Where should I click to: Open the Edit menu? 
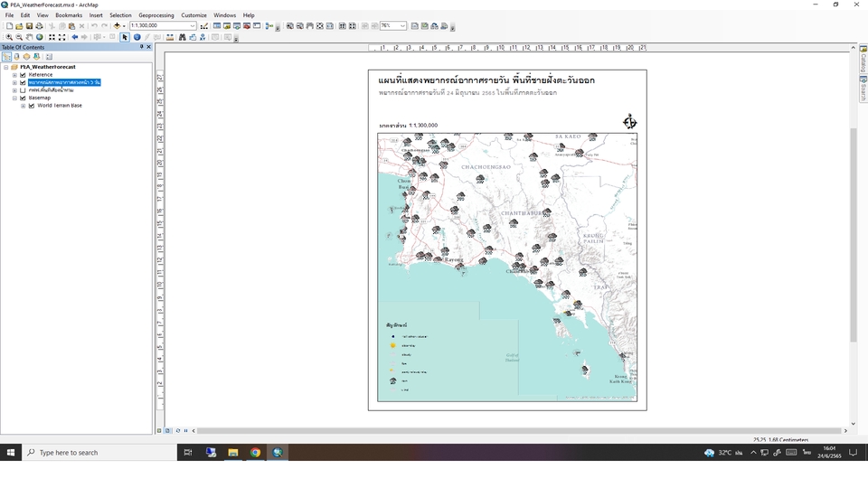25,15
